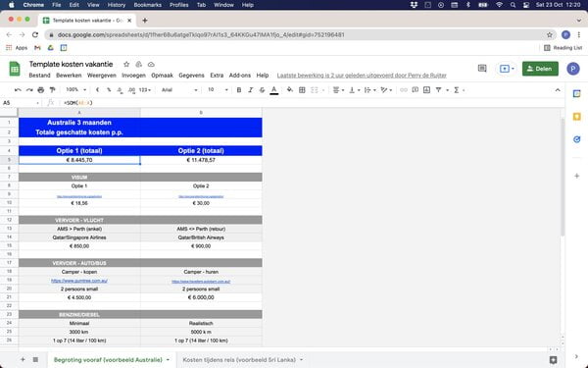Decrease decimal places

click(120, 90)
